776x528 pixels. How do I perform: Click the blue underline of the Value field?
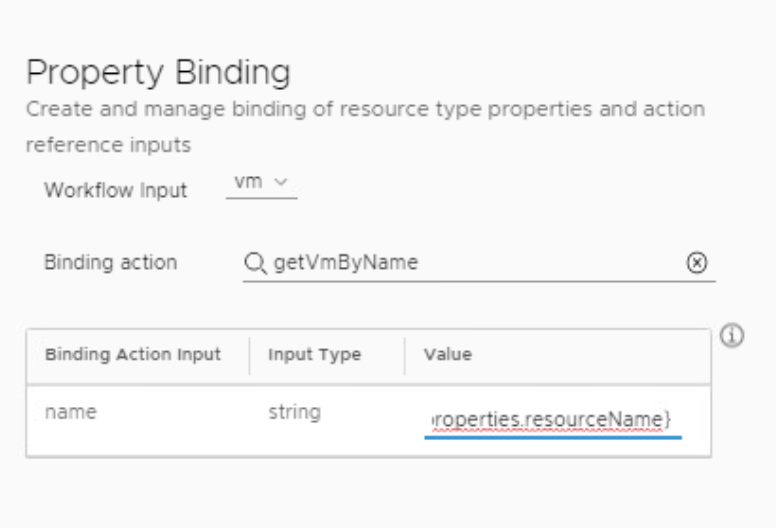[x=553, y=436]
